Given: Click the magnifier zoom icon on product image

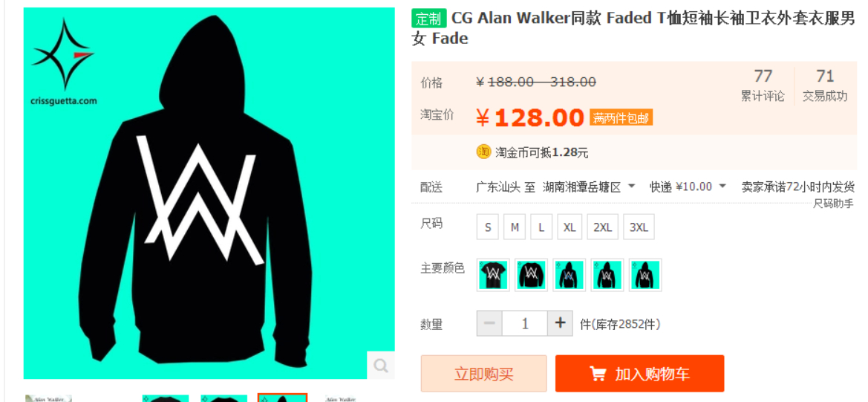Looking at the screenshot, I should click(381, 366).
